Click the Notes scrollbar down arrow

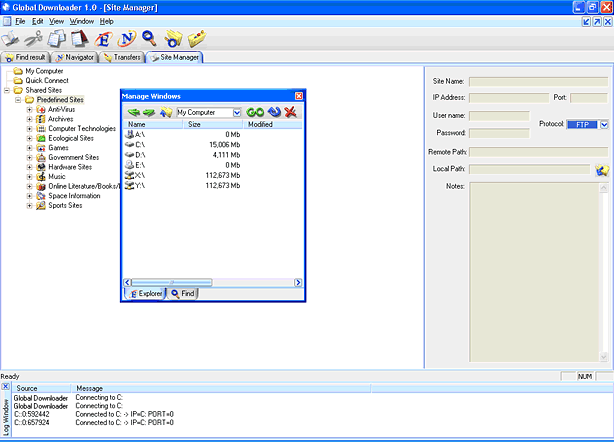604,357
